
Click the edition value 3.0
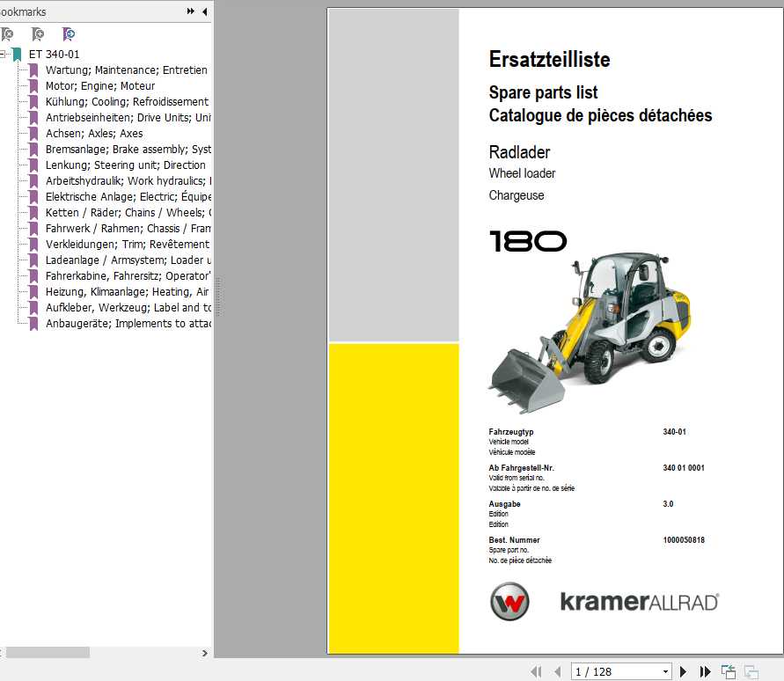pyautogui.click(x=668, y=504)
